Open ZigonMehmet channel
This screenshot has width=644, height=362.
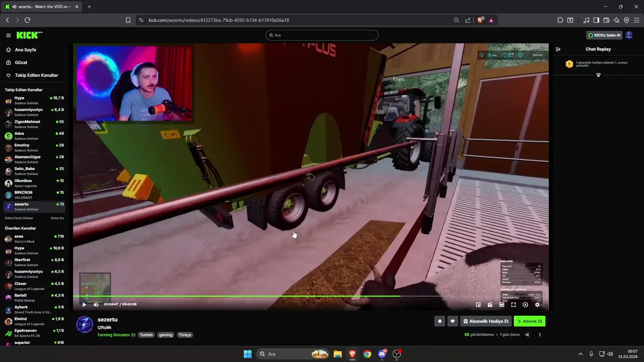[34, 124]
